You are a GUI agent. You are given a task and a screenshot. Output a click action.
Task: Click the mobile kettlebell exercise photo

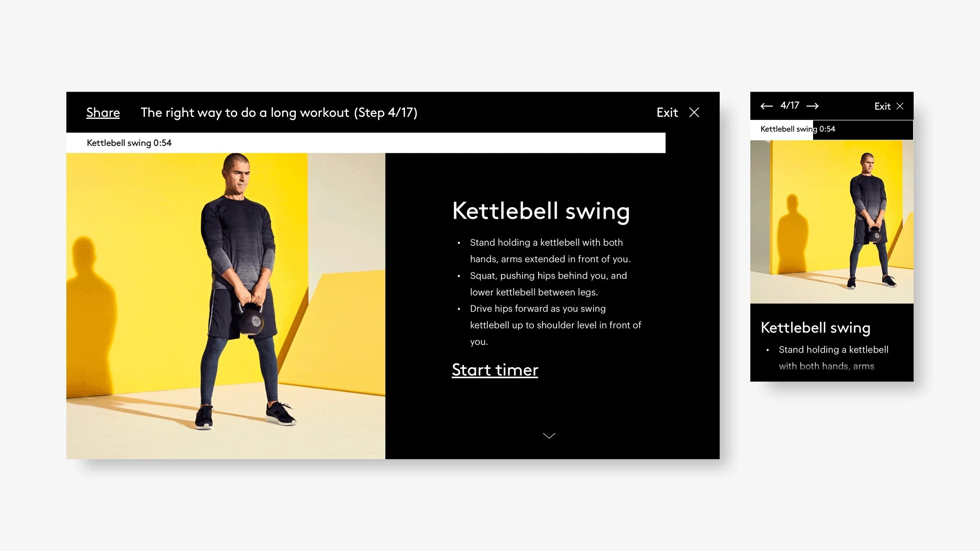tap(831, 222)
